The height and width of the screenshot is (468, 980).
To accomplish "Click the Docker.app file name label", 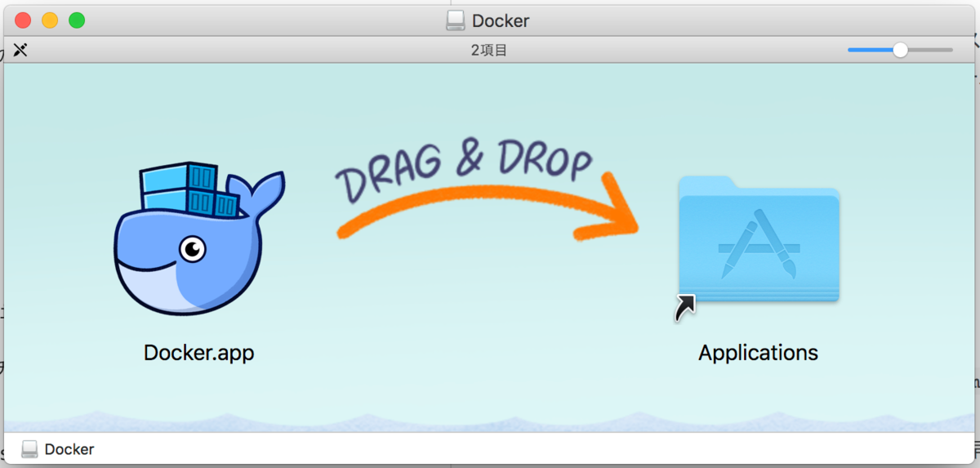I will [x=198, y=353].
